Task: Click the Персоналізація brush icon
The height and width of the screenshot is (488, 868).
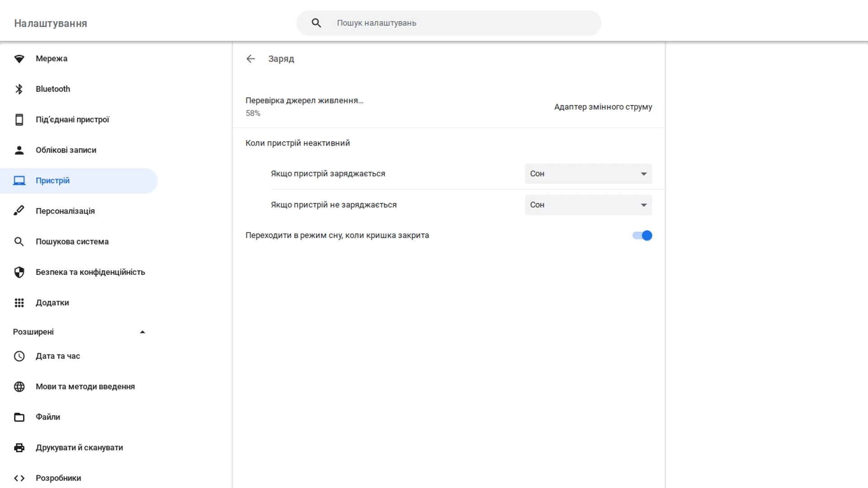Action: pos(19,211)
